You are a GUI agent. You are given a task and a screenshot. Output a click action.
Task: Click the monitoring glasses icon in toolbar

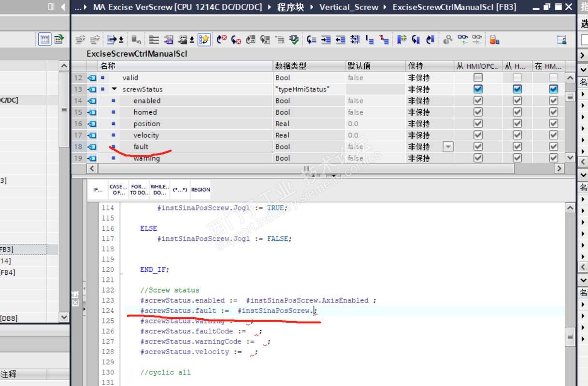click(462, 40)
